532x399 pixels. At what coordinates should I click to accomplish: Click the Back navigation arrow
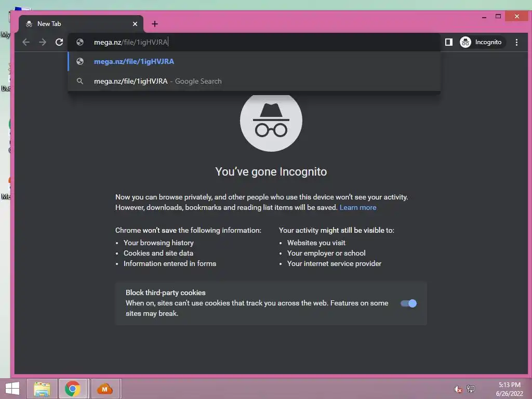pos(26,42)
